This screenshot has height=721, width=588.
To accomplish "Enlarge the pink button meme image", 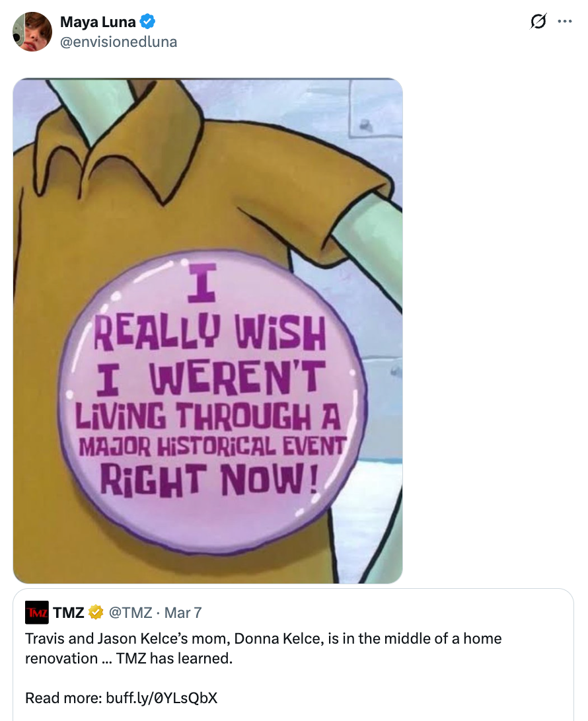I will tap(208, 330).
